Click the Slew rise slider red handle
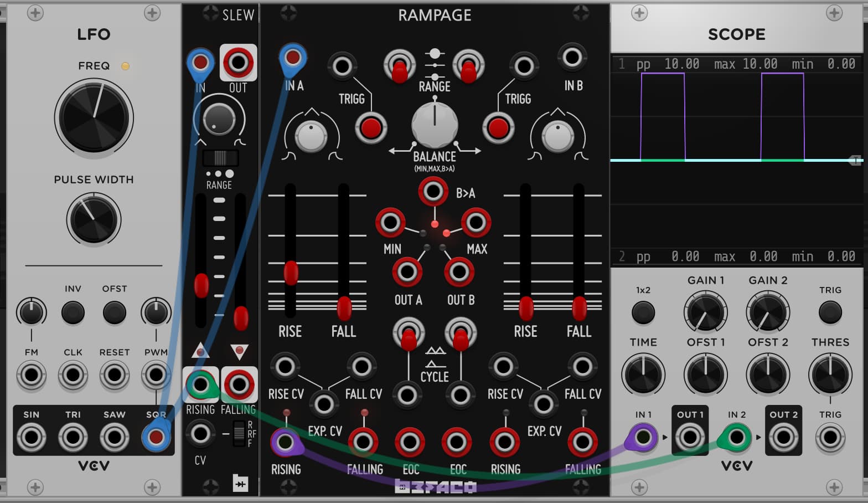The image size is (868, 503). coord(201,285)
